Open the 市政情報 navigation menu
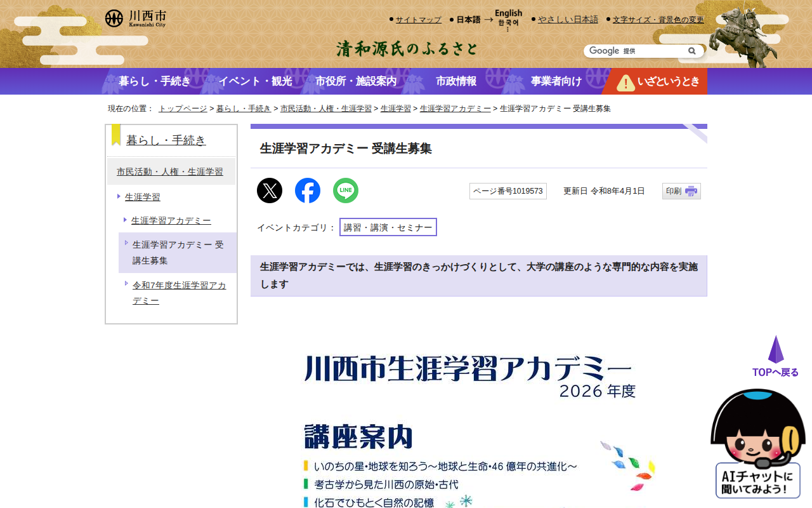The height and width of the screenshot is (508, 812). [x=457, y=81]
